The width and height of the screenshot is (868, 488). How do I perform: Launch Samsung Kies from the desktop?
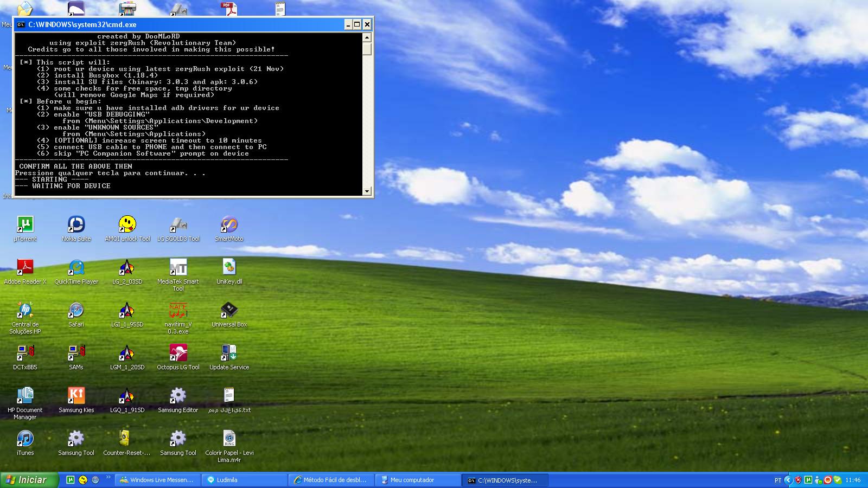point(76,400)
